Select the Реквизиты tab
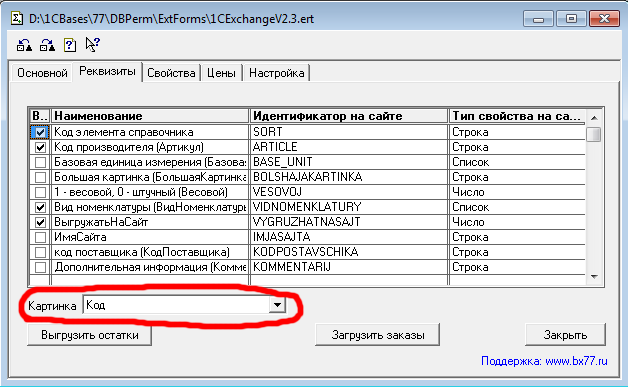The height and width of the screenshot is (387, 628). 107,72
